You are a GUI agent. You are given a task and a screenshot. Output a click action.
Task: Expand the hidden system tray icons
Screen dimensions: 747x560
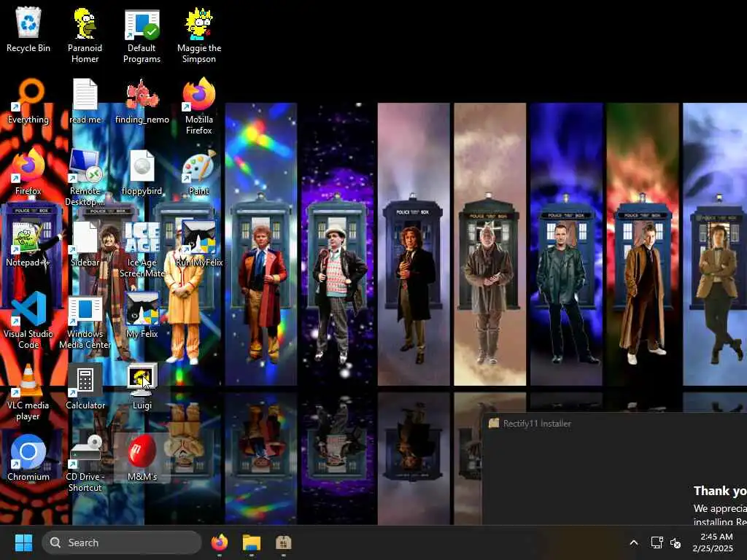(x=634, y=542)
